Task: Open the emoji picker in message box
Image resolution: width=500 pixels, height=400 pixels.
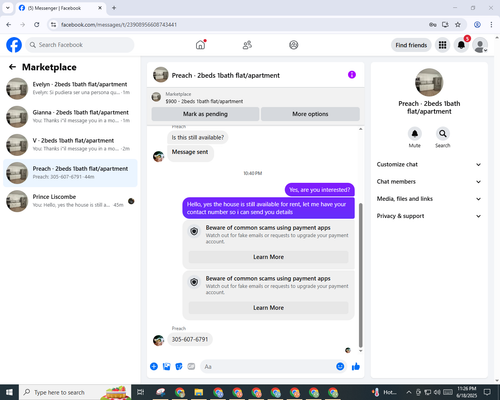Action: 340,367
